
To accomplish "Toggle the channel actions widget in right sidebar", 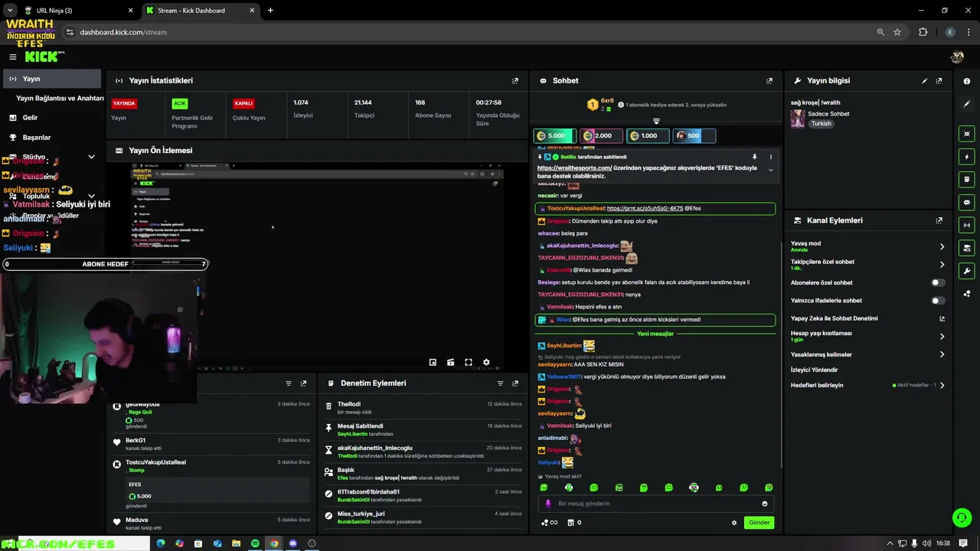I will point(967,248).
